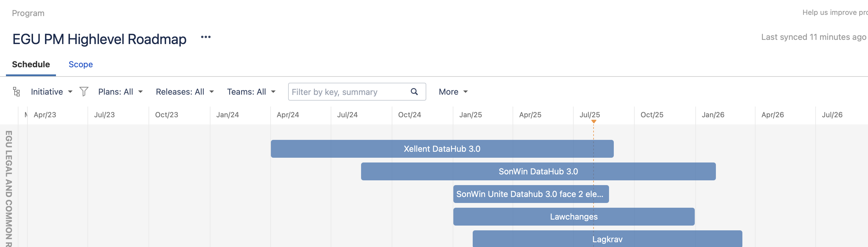Open the Initiative hierarchy dropdown
Image resolution: width=868 pixels, height=247 pixels.
(51, 92)
